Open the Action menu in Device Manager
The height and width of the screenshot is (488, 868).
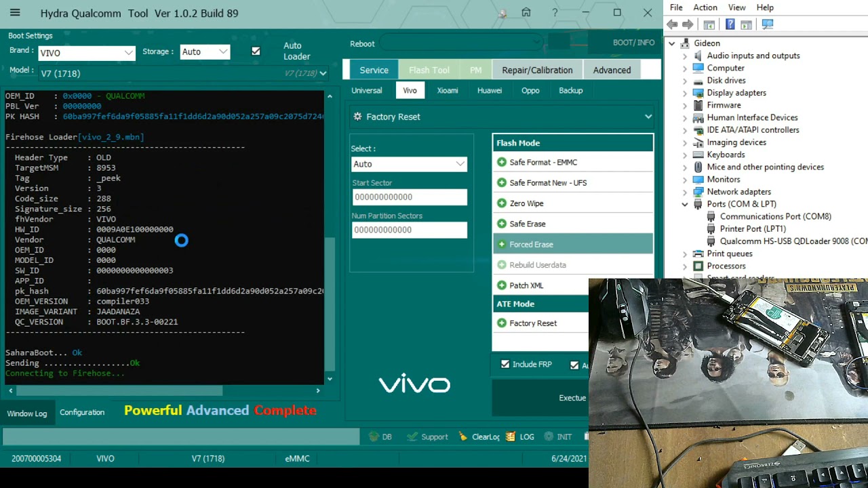click(705, 7)
